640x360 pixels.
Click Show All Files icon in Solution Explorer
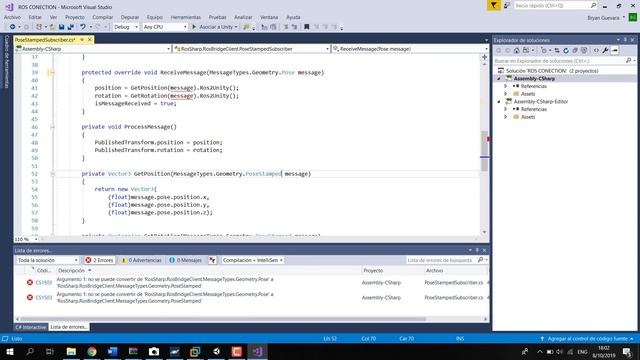[584, 50]
